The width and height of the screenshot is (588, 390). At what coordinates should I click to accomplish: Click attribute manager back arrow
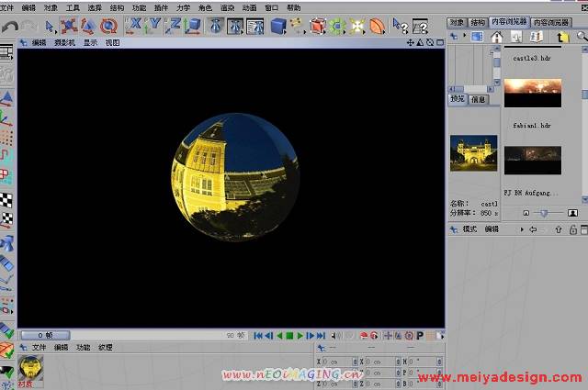tap(533, 229)
